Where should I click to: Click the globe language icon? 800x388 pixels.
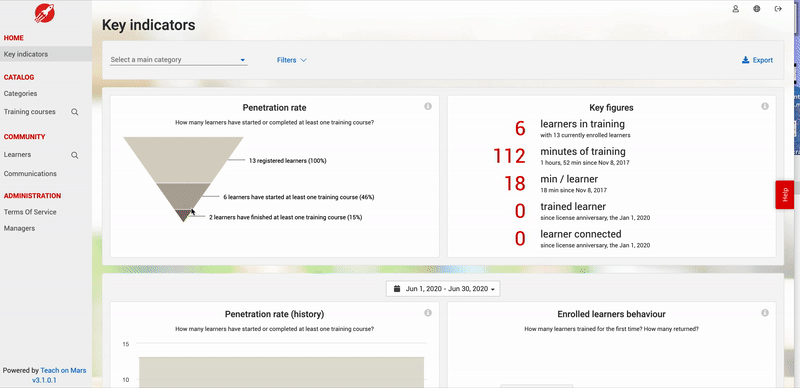pos(757,9)
